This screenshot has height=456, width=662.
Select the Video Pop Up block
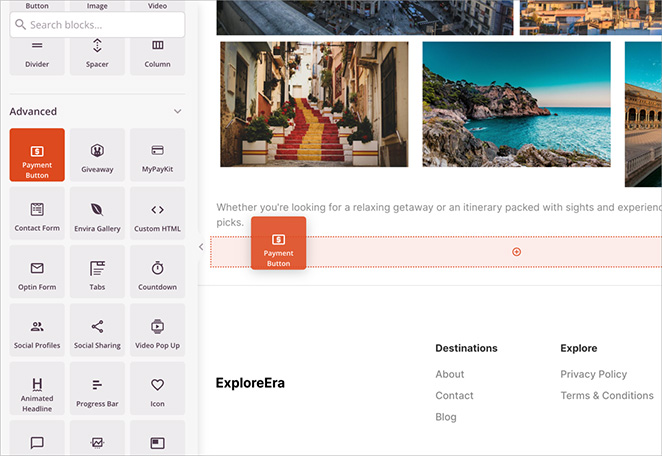pos(157,331)
